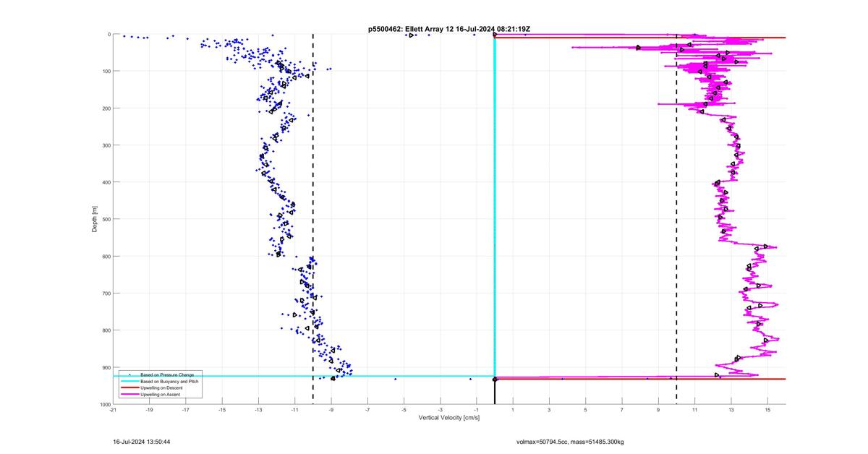The width and height of the screenshot is (868, 454).
Task: Click the x-axis tick label '13'
Action: 731,411
